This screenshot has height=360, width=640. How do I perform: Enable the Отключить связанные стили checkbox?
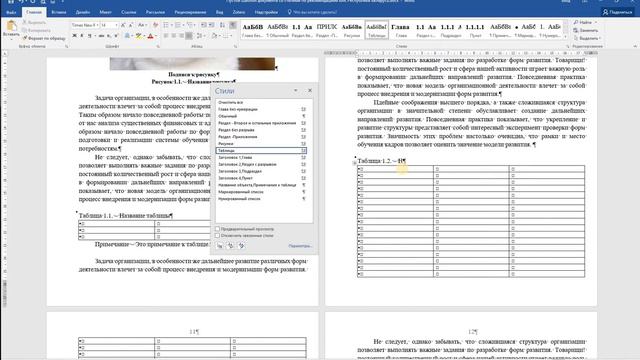218,236
